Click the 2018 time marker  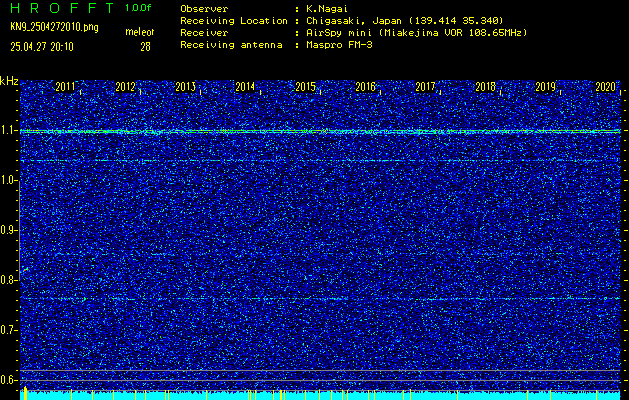[x=485, y=87]
